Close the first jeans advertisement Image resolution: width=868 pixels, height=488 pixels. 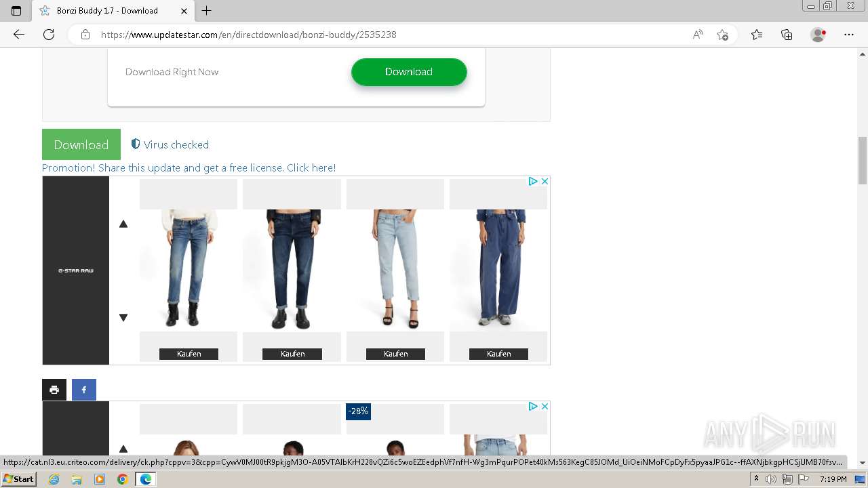coord(545,182)
